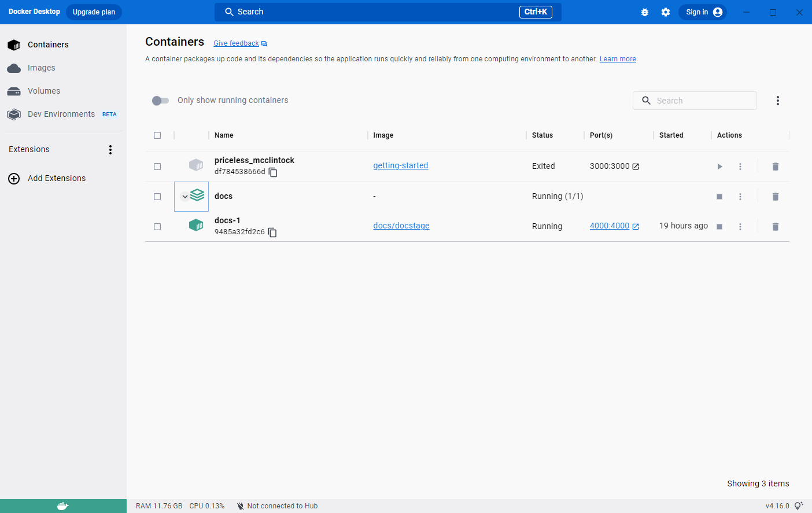Viewport: 812px width, 513px height.
Task: Go to Images section
Action: [42, 68]
